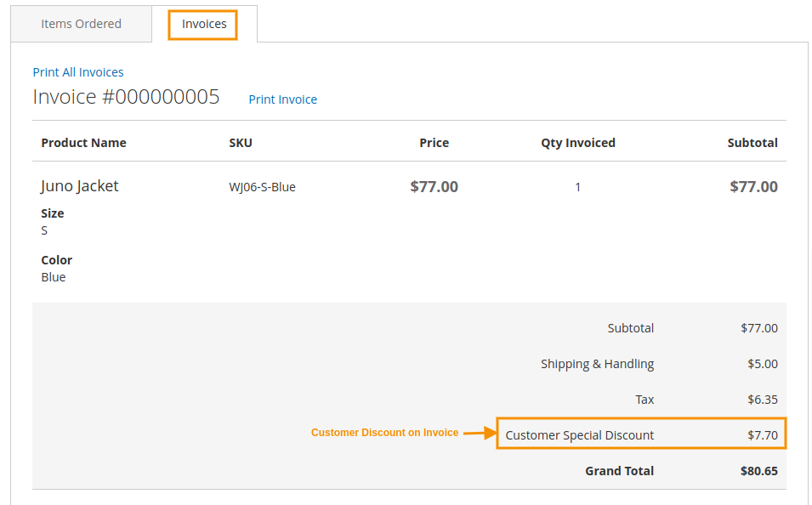Select the Invoices tab
This screenshot has width=812, height=505.
[204, 24]
